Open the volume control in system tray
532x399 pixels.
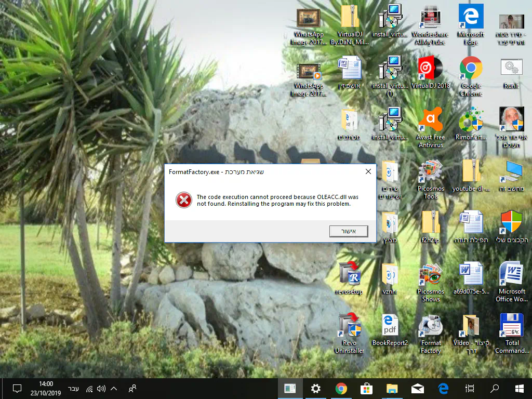coord(101,389)
